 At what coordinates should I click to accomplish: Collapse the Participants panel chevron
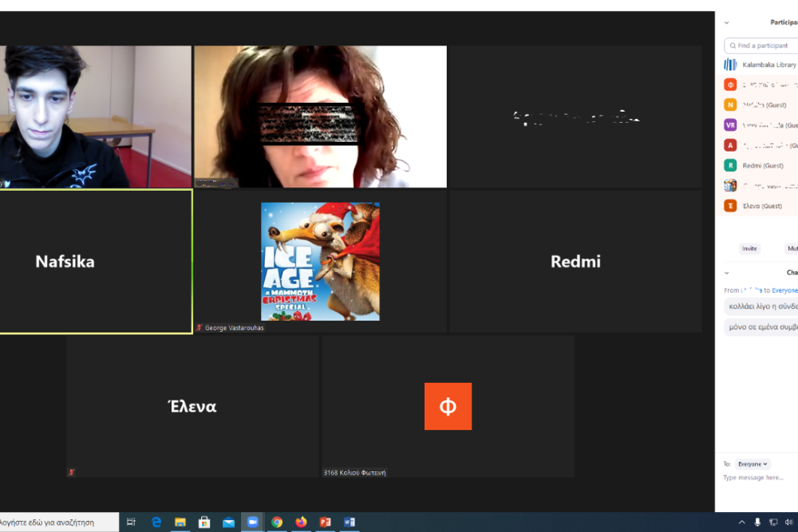click(x=726, y=22)
